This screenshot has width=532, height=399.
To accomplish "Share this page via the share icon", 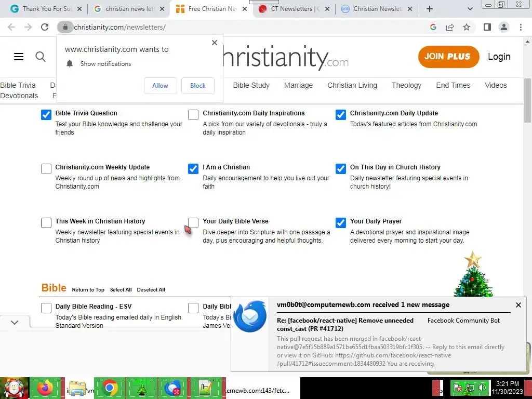I will pos(450,27).
